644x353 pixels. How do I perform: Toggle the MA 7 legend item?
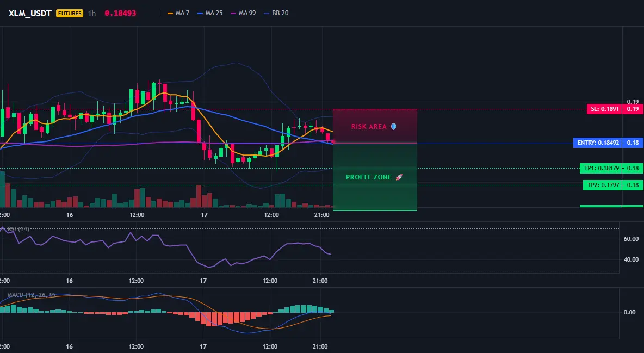(x=178, y=13)
